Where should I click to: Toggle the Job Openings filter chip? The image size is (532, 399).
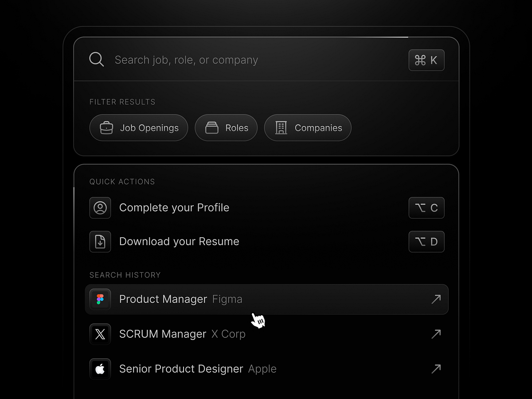pos(139,128)
